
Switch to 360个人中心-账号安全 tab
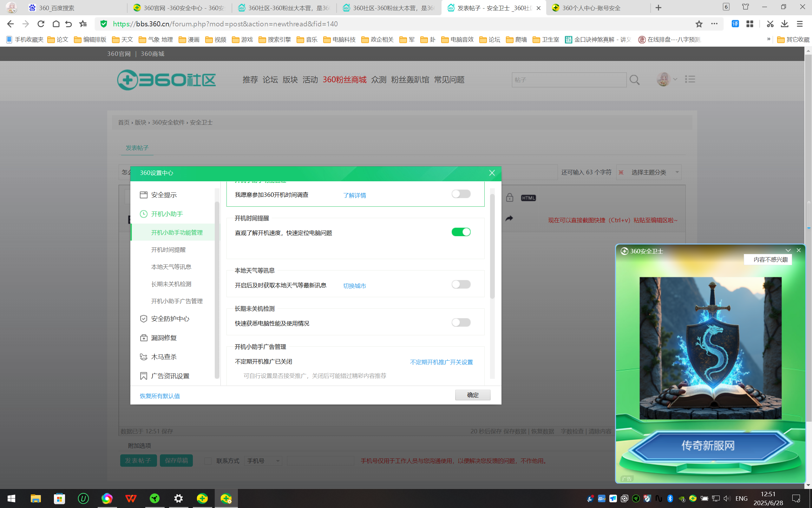(598, 8)
